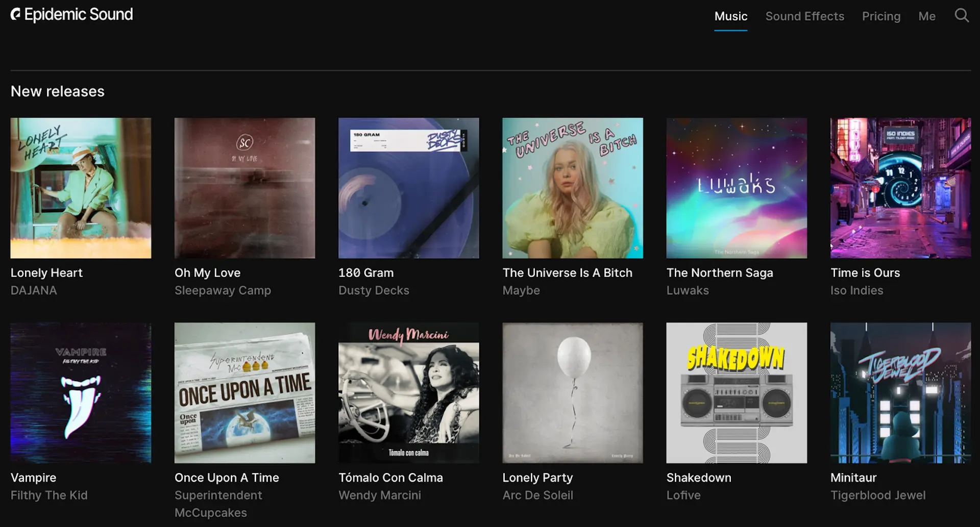Open the Lonely Heart album cover
The width and height of the screenshot is (980, 527).
click(81, 188)
